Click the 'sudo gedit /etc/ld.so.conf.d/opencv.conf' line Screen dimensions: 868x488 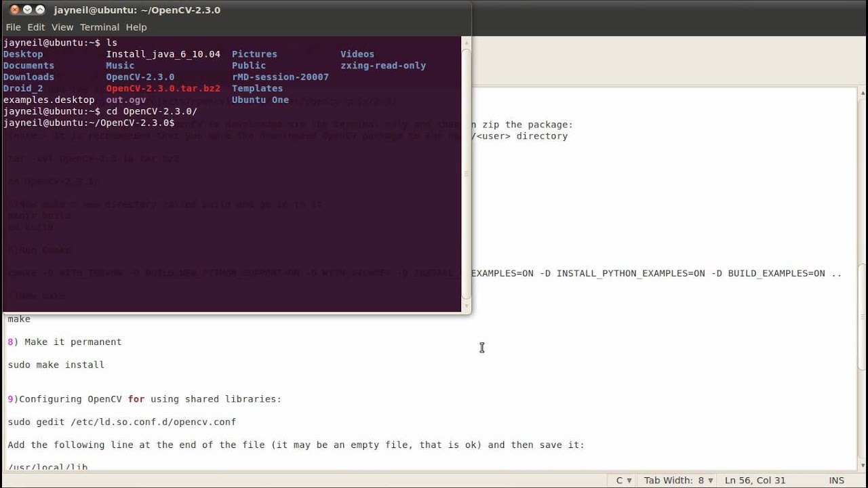tap(122, 422)
